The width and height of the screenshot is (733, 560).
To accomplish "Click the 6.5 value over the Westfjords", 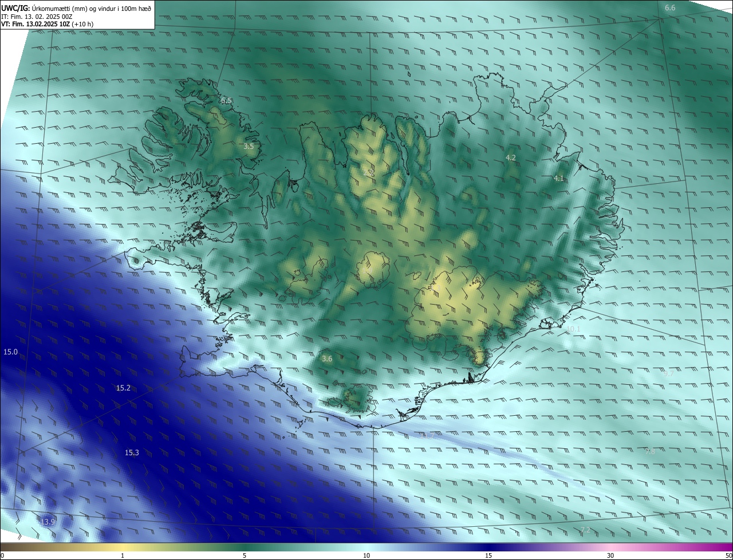I will coord(226,101).
